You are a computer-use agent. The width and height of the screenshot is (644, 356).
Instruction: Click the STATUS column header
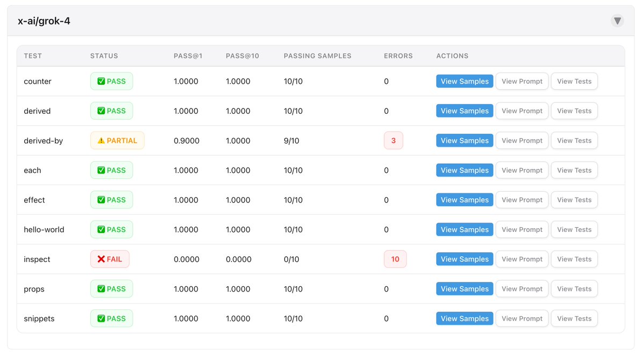click(x=104, y=56)
